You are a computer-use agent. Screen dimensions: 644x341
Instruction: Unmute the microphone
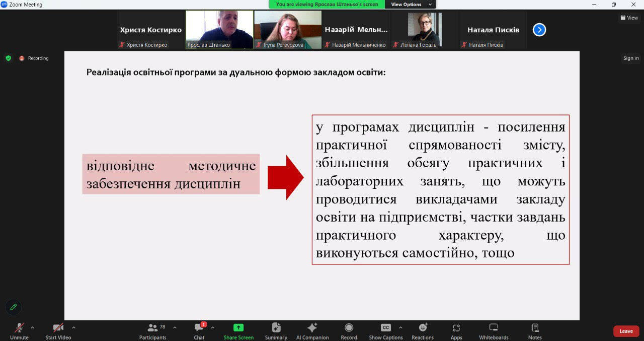point(19,330)
